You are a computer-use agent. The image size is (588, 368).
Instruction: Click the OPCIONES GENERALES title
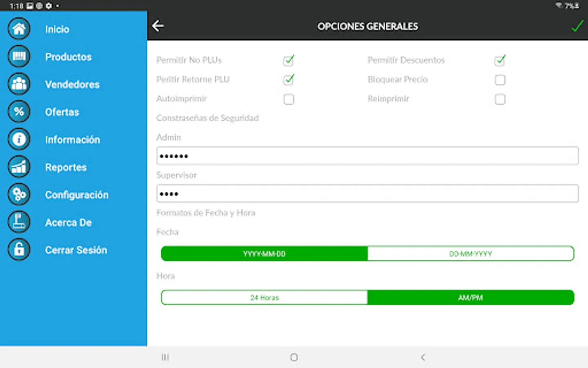(x=367, y=26)
